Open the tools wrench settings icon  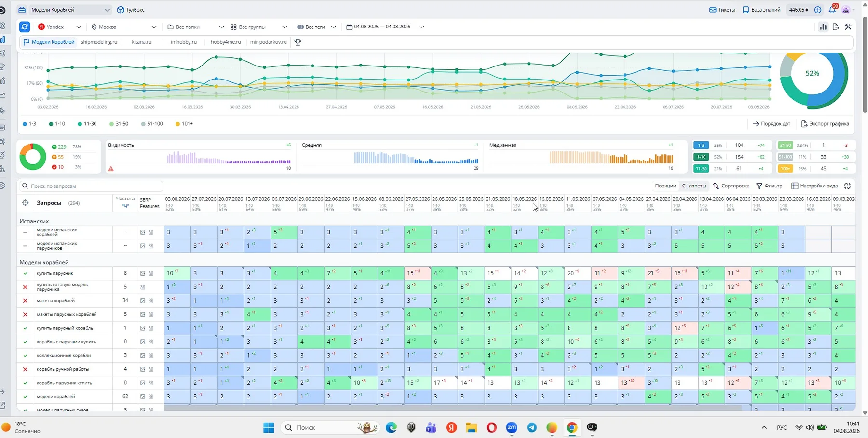pos(848,27)
